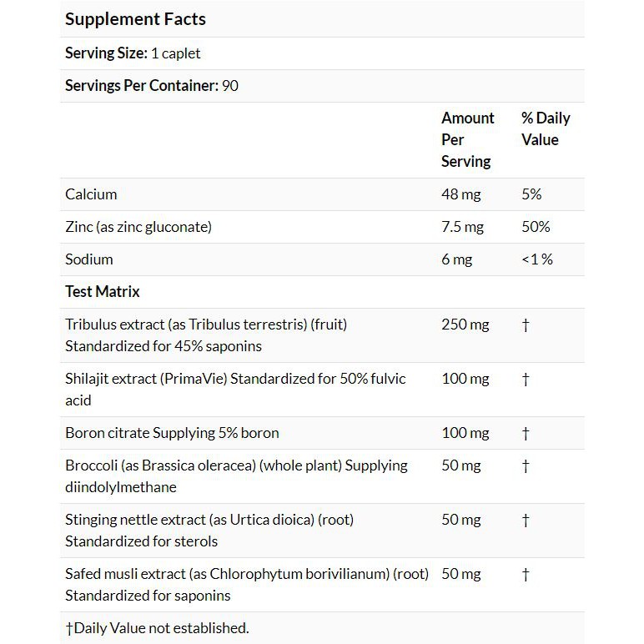The image size is (644, 644).
Task: Select the Zinc (as zinc gluconate) label
Action: pyautogui.click(x=138, y=227)
